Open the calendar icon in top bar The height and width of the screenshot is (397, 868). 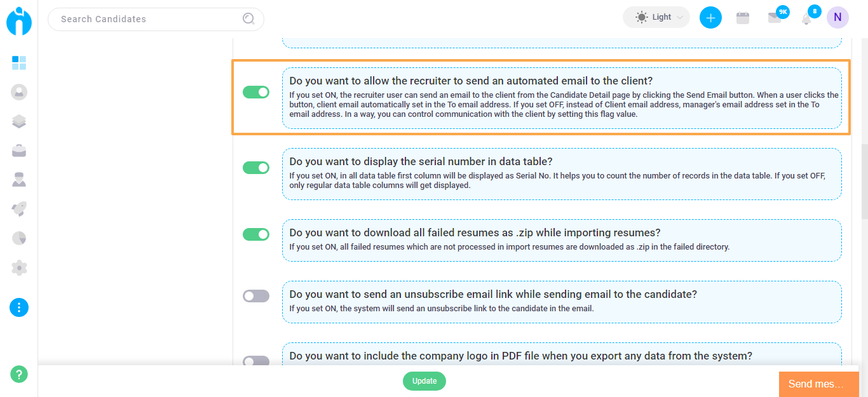pyautogui.click(x=742, y=18)
